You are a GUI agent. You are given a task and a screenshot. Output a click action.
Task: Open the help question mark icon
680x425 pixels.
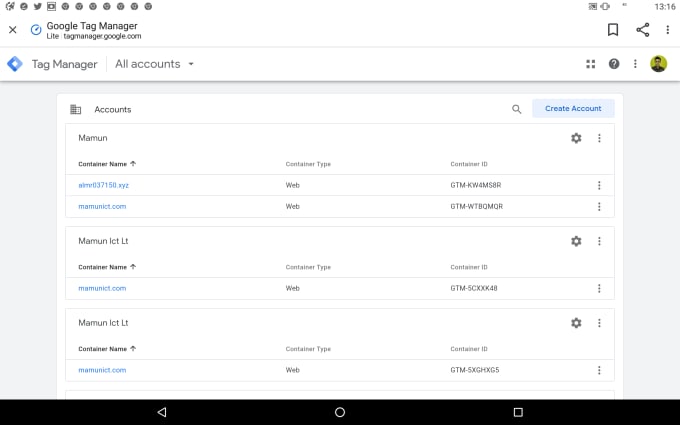614,64
